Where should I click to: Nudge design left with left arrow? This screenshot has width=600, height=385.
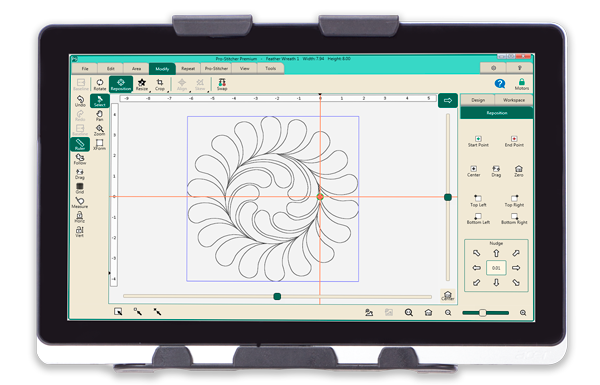(476, 268)
